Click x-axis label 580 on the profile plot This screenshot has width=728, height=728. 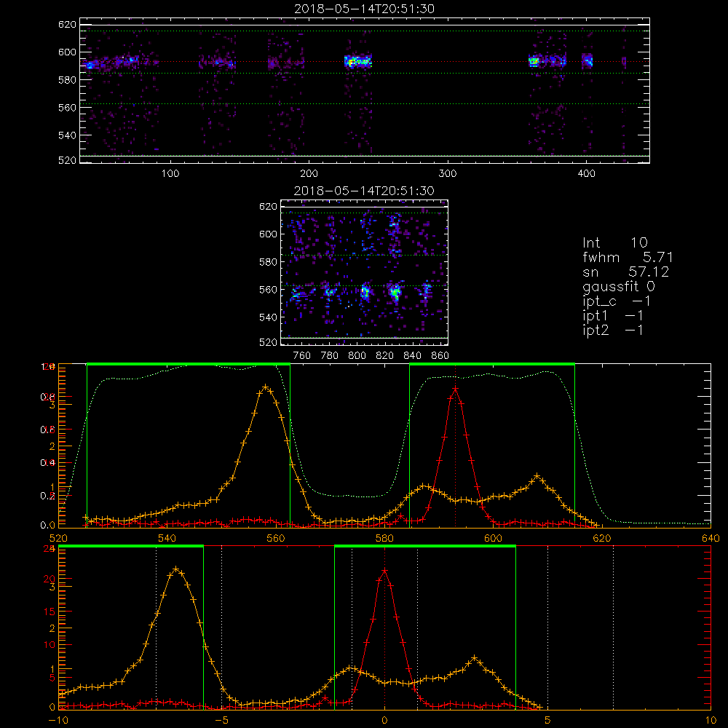[384, 538]
